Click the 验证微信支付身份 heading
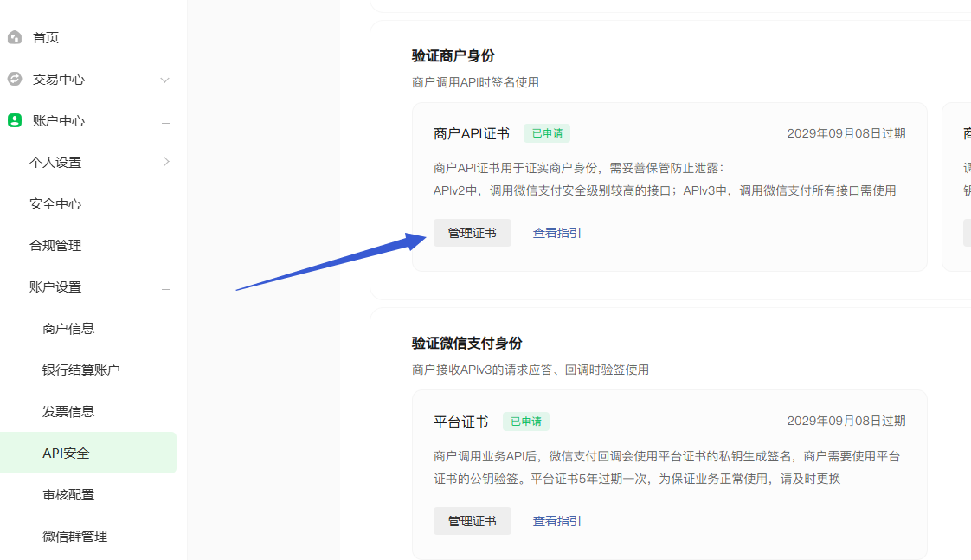This screenshot has height=560, width=971. (467, 344)
